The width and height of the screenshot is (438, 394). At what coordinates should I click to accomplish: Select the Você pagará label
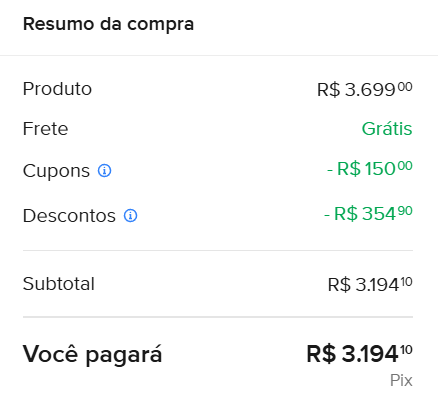(92, 354)
